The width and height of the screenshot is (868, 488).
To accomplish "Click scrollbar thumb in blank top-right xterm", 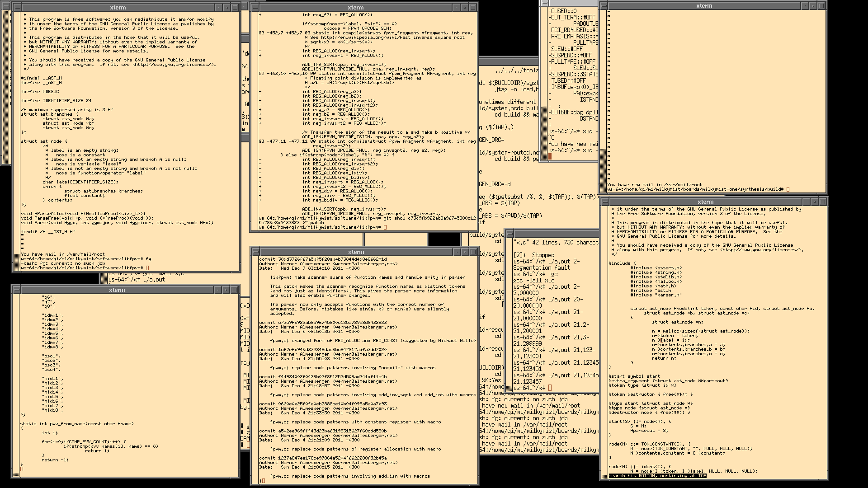I will (603, 169).
